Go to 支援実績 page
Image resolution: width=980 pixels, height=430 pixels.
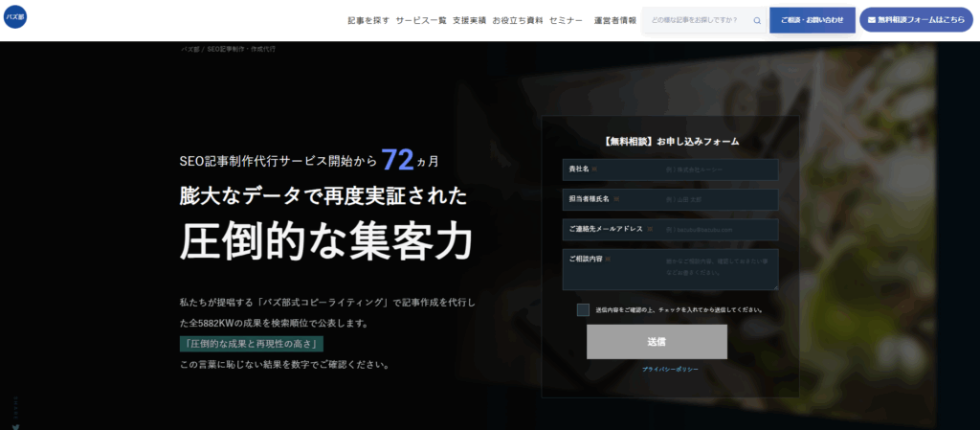point(469,20)
